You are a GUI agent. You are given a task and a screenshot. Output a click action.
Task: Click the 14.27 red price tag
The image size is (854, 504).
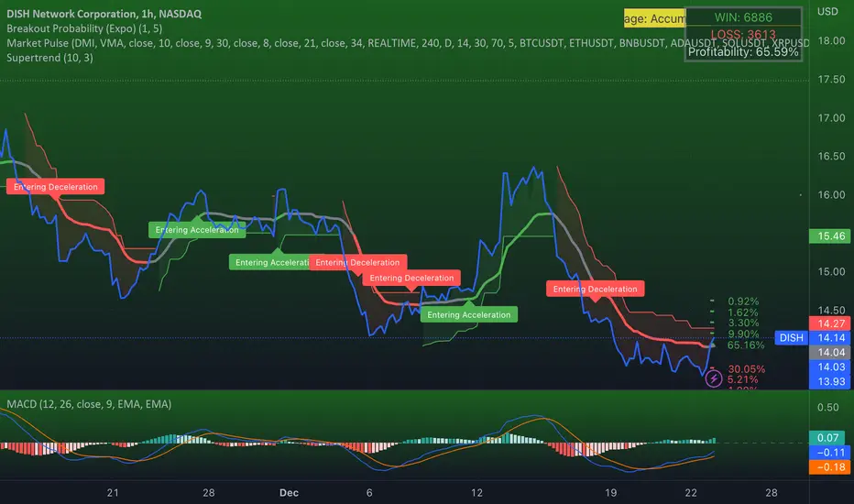[x=830, y=323]
